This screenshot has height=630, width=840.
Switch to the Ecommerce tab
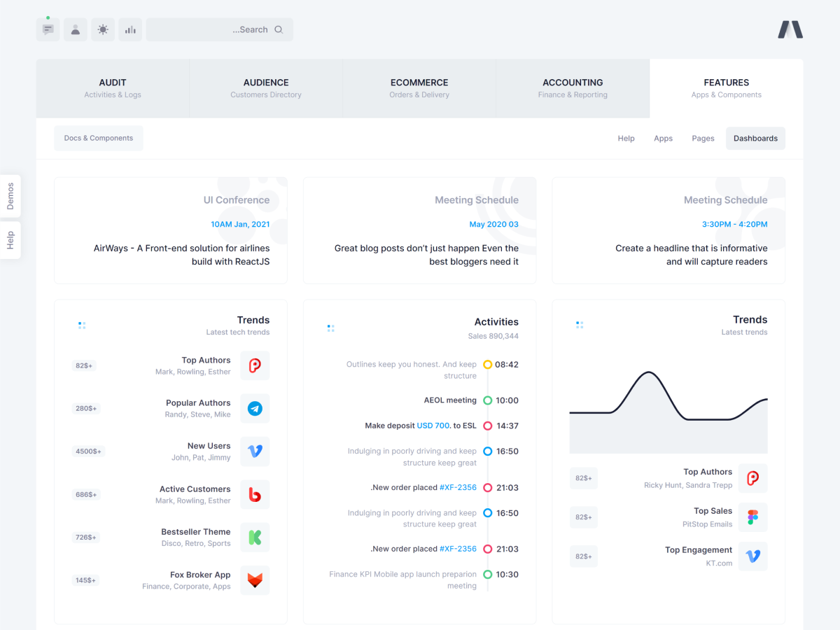click(x=419, y=88)
